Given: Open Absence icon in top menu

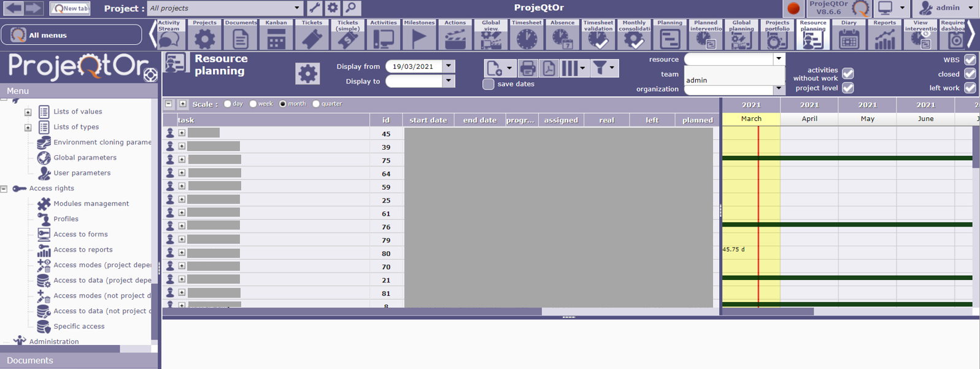Looking at the screenshot, I should pos(562,35).
